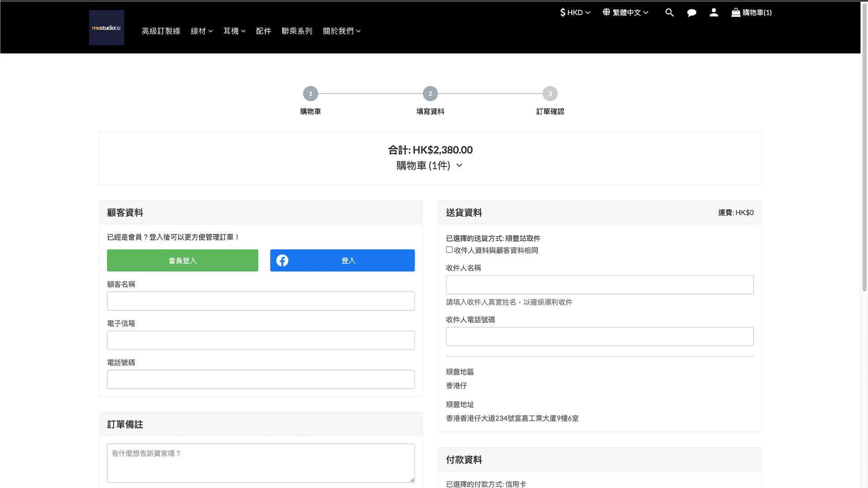Open the 繁體中文 language dropdown
868x488 pixels.
[x=626, y=13]
